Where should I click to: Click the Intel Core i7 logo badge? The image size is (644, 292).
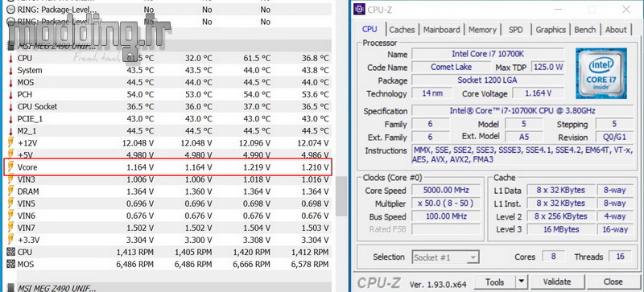(x=601, y=74)
